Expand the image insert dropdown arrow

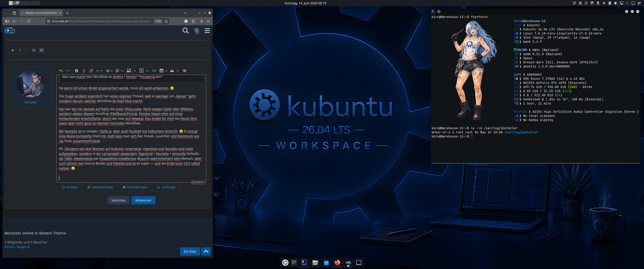pos(135,71)
